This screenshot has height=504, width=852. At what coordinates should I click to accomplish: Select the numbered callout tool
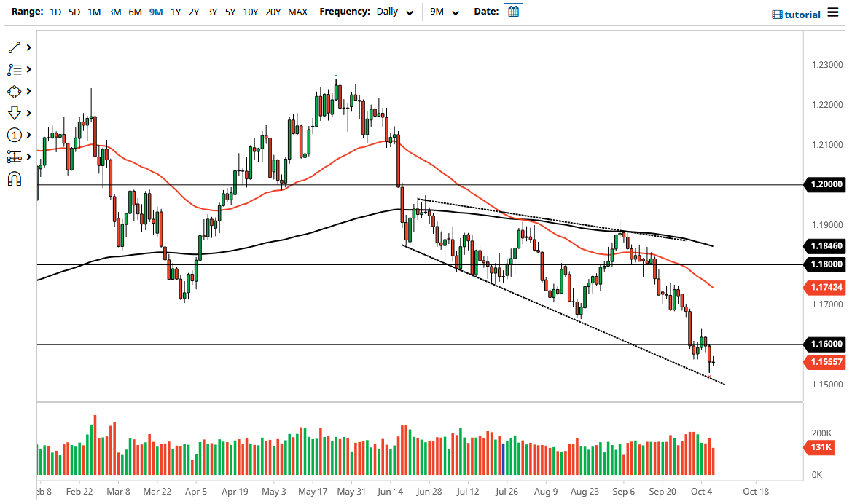(x=13, y=135)
